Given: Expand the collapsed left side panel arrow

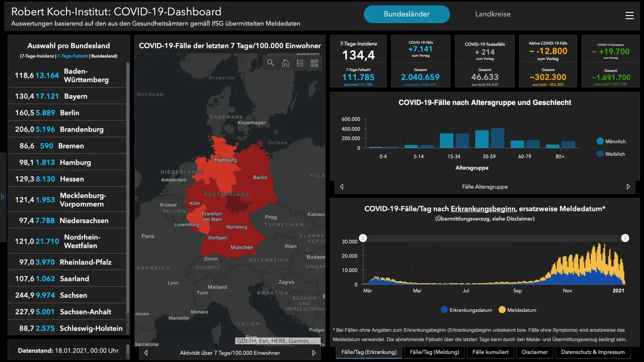Looking at the screenshot, I should tap(3, 197).
